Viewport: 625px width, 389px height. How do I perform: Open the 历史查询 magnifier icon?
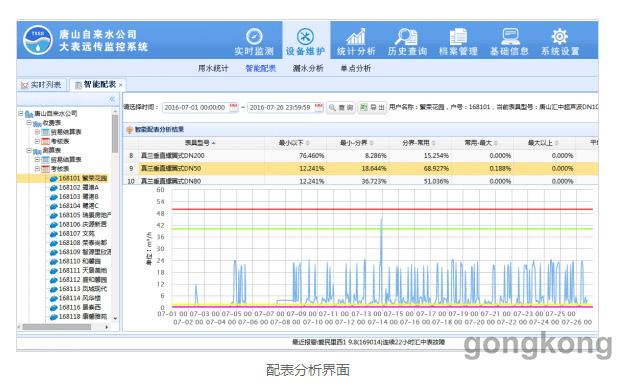[x=407, y=36]
